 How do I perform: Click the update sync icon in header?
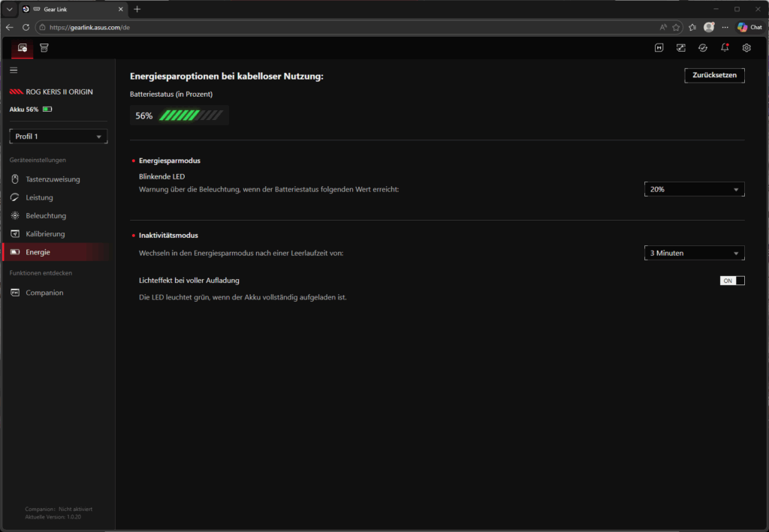(x=703, y=48)
